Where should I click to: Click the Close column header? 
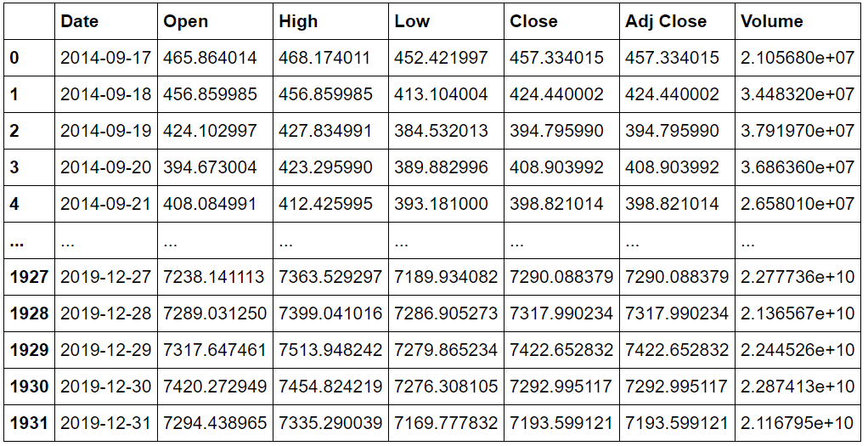(x=533, y=21)
